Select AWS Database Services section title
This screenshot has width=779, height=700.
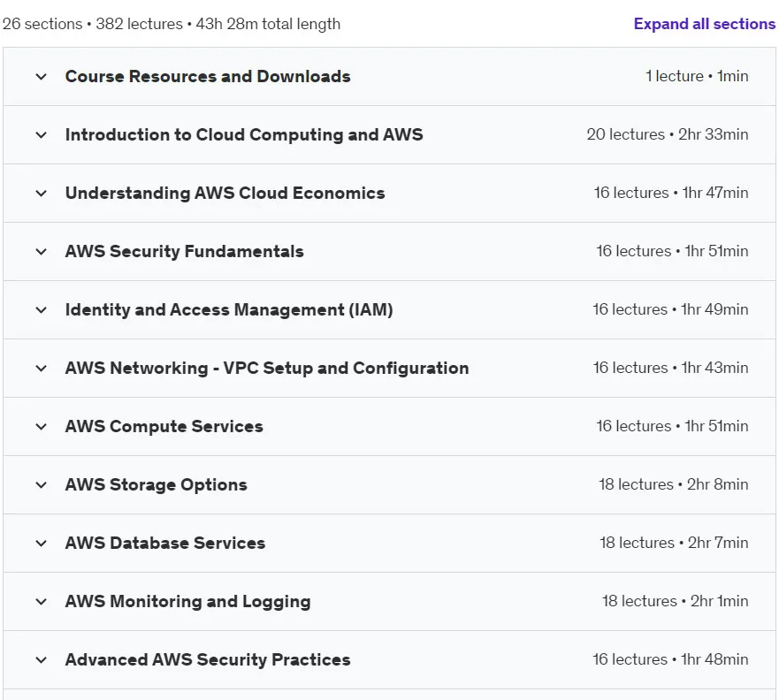[x=165, y=544]
